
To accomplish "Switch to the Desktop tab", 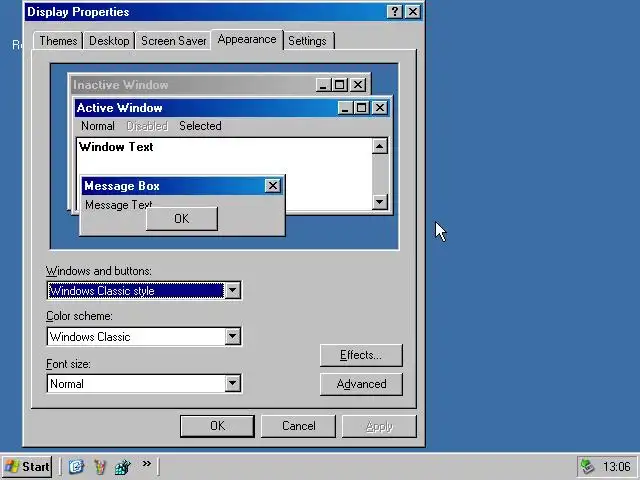I will [x=109, y=41].
